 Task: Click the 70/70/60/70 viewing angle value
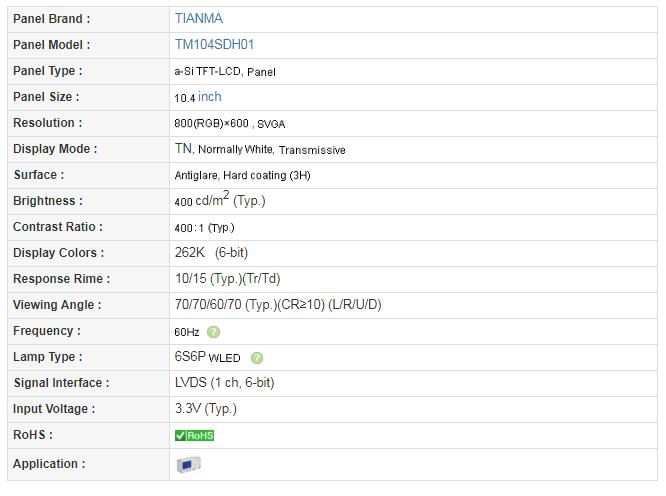278,304
